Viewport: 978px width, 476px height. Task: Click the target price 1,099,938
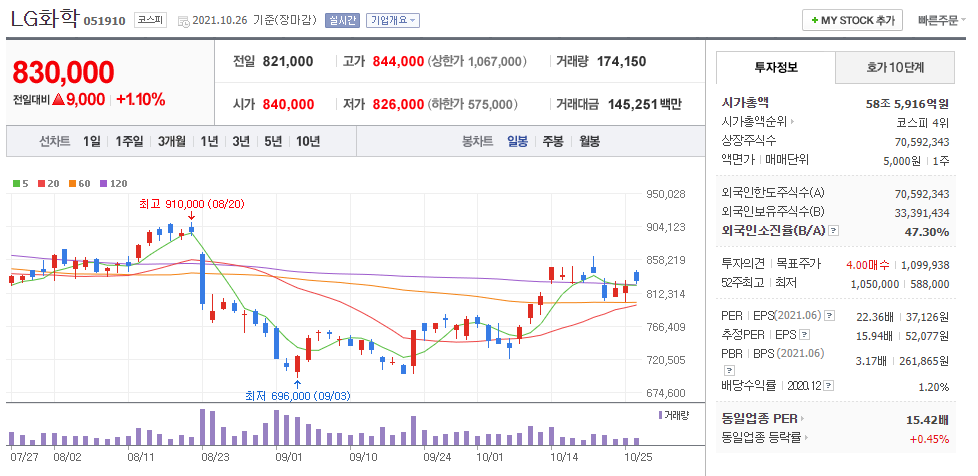(926, 265)
